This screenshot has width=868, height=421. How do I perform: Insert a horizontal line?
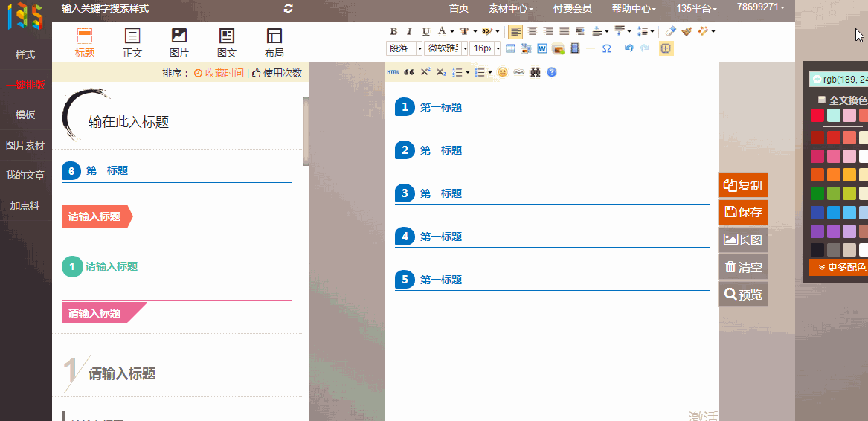click(591, 48)
